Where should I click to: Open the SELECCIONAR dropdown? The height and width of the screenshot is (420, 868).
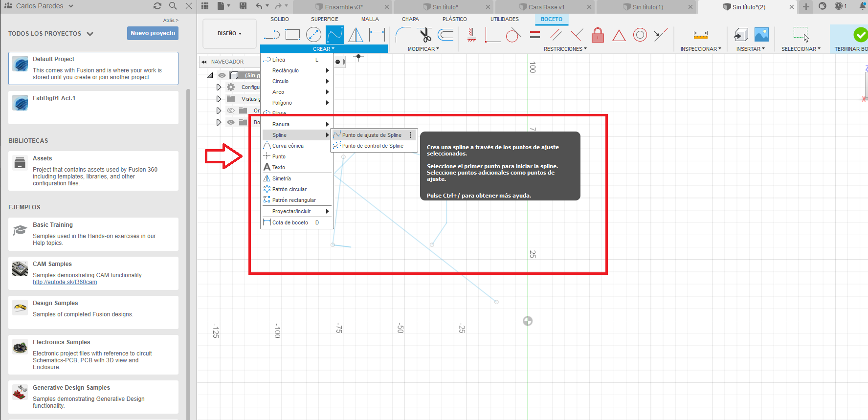tap(801, 49)
